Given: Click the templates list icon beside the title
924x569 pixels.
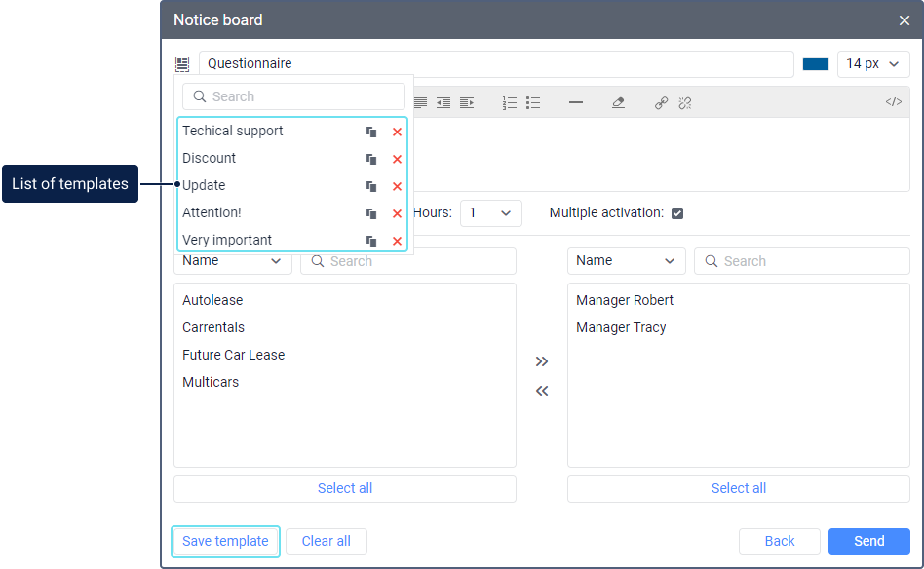Looking at the screenshot, I should 182,64.
